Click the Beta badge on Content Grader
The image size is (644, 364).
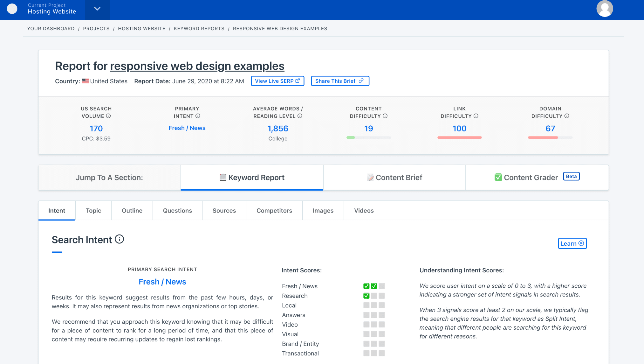click(571, 176)
